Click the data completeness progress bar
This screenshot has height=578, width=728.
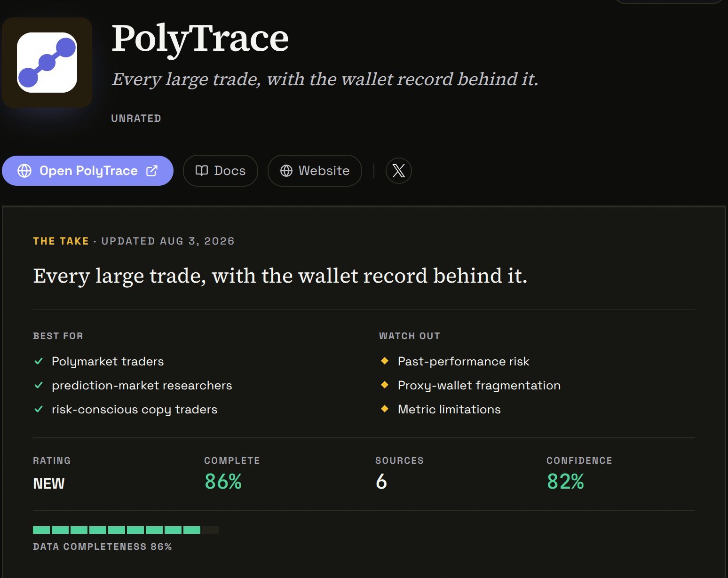tap(126, 530)
